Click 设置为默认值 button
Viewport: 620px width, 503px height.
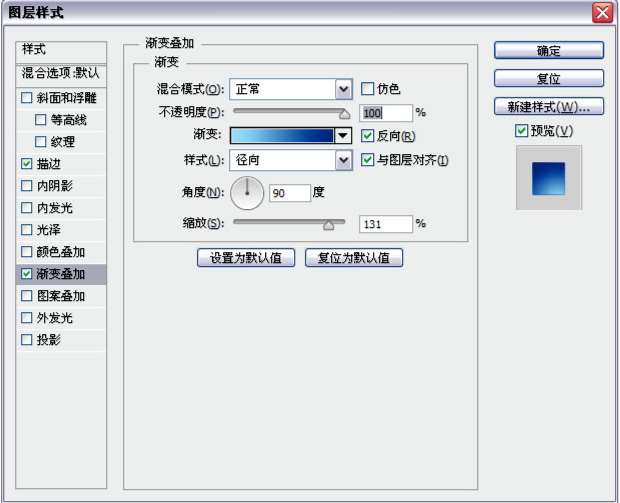coord(246,258)
